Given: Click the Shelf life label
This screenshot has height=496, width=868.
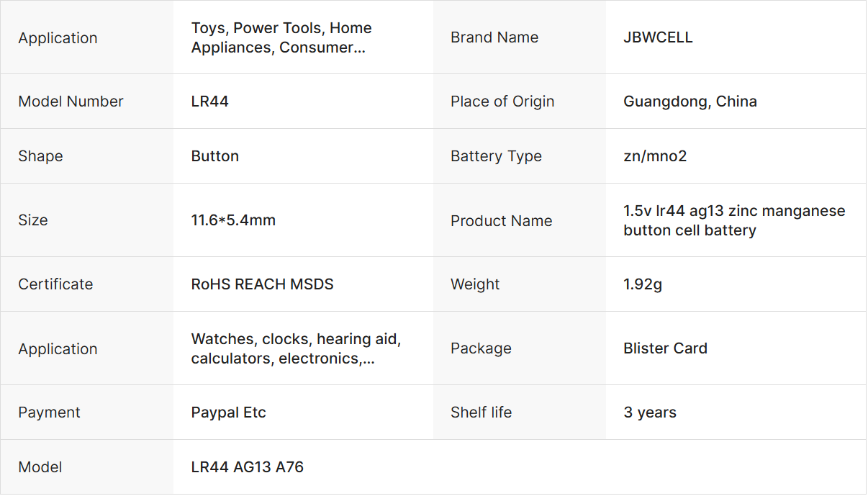Looking at the screenshot, I should [x=481, y=412].
